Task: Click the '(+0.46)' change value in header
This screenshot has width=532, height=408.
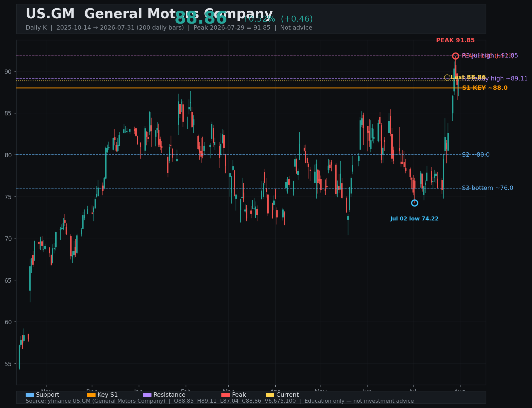Action: pyautogui.click(x=297, y=19)
